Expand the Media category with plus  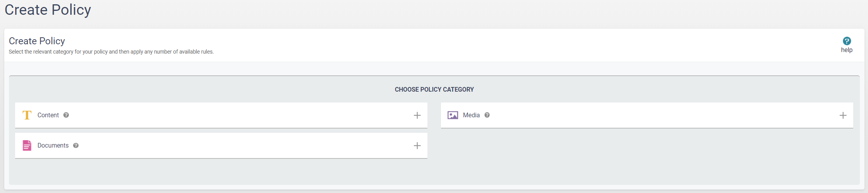coord(843,115)
